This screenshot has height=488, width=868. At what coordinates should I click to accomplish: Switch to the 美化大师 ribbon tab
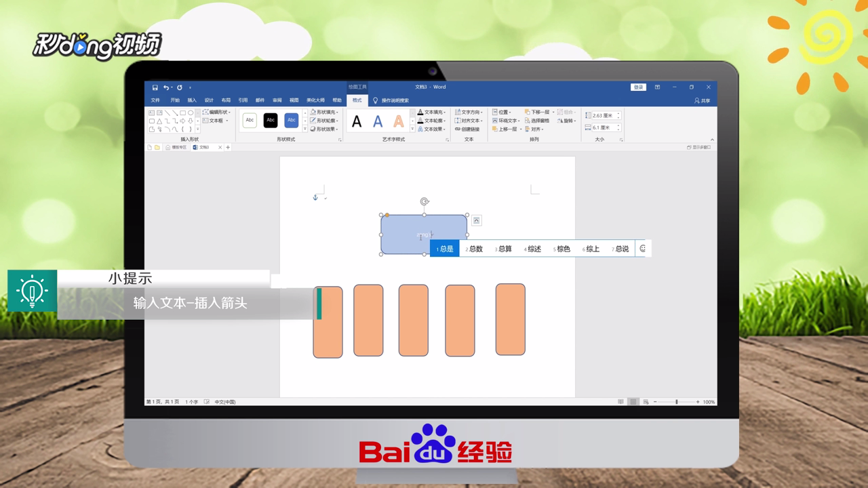(315, 100)
